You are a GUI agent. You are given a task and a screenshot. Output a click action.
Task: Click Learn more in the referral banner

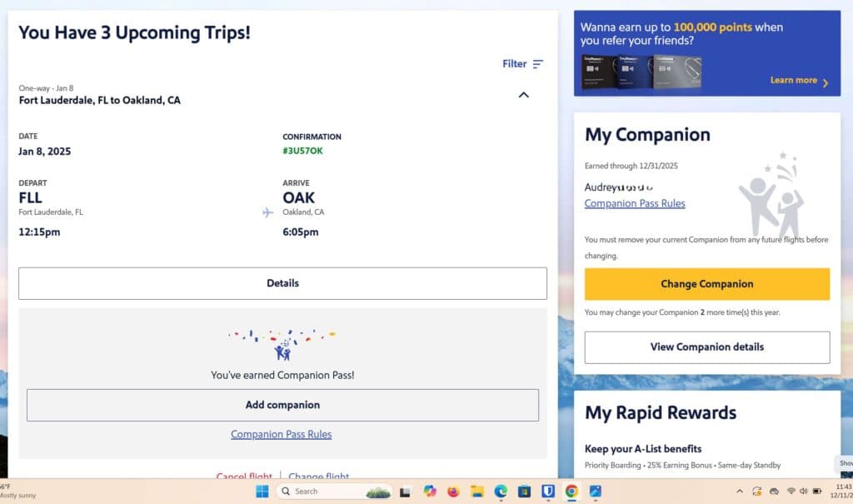(799, 81)
